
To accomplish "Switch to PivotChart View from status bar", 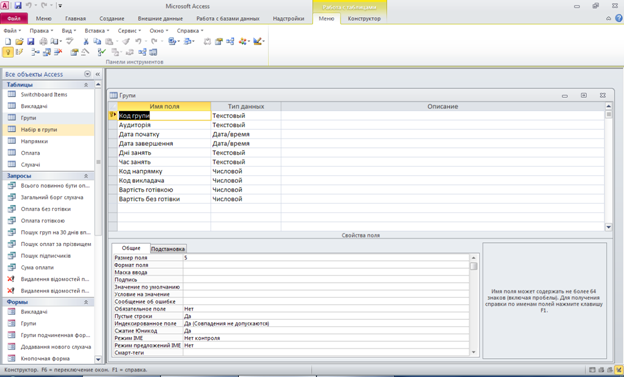I will [x=609, y=370].
